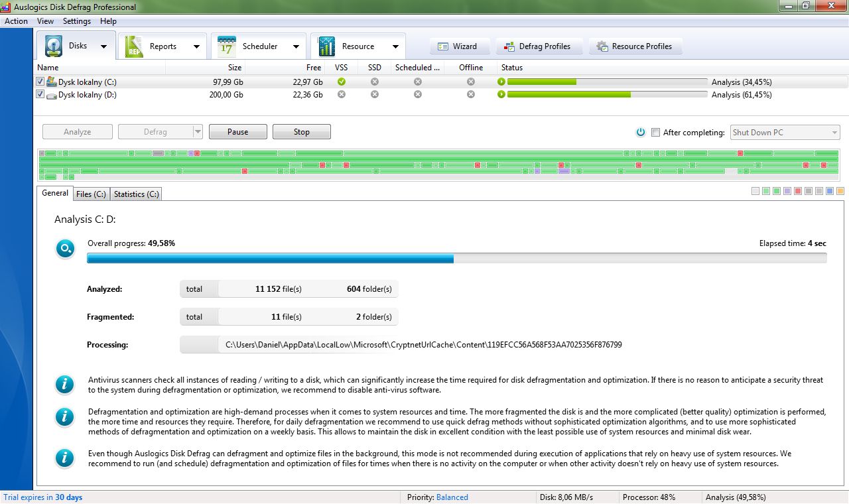Click the Name column header
Image resolution: width=849 pixels, height=504 pixels.
point(99,68)
